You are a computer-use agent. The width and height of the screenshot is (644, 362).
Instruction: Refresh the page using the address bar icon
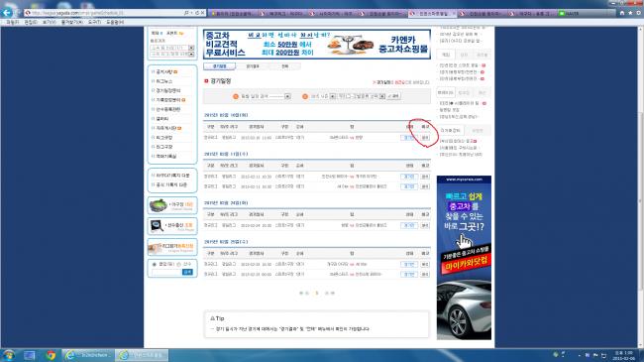(x=197, y=13)
